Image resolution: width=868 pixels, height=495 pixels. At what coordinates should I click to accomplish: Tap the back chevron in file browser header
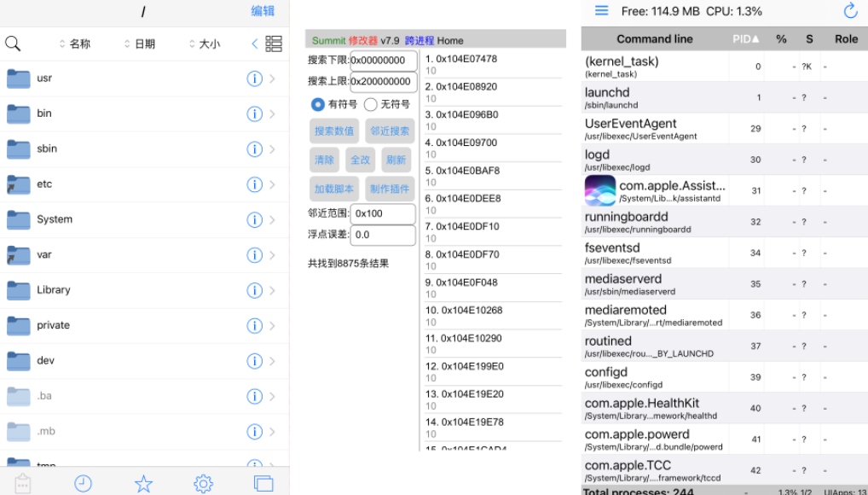pyautogui.click(x=255, y=44)
